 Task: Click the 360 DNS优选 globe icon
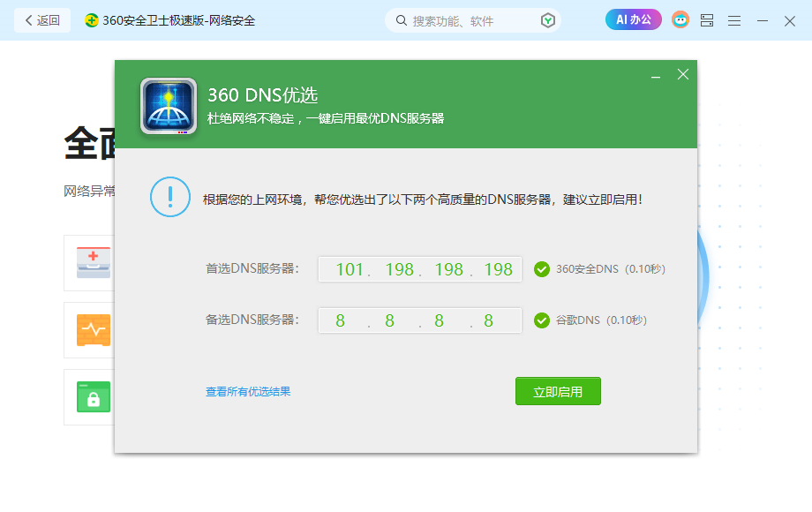click(169, 106)
